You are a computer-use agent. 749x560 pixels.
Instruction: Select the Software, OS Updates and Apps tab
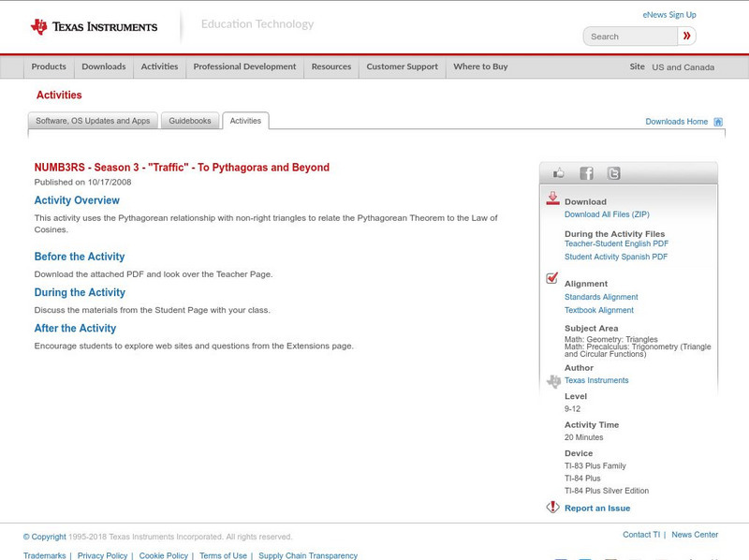click(x=93, y=121)
